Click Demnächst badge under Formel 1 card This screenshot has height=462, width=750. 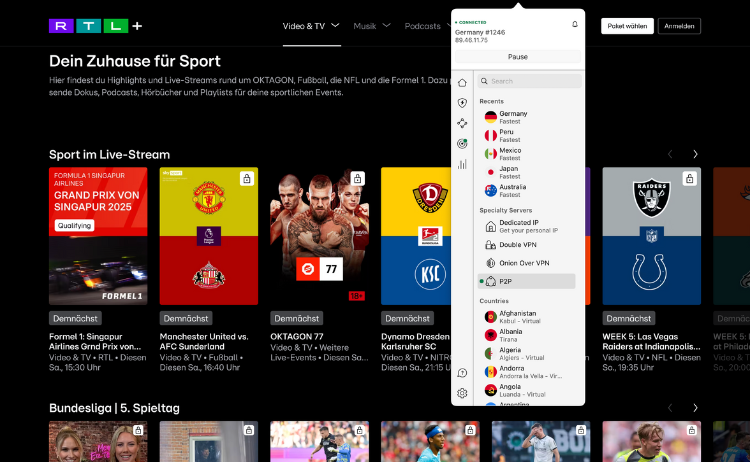[75, 319]
